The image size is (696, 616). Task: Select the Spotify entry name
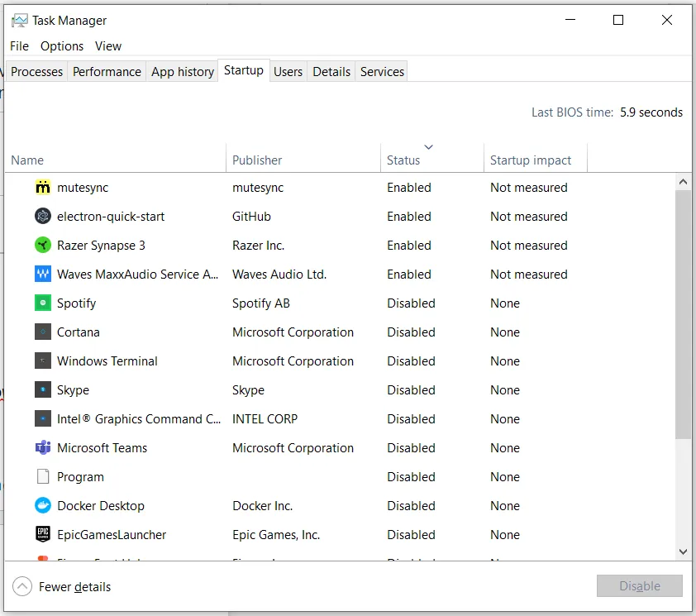click(76, 303)
